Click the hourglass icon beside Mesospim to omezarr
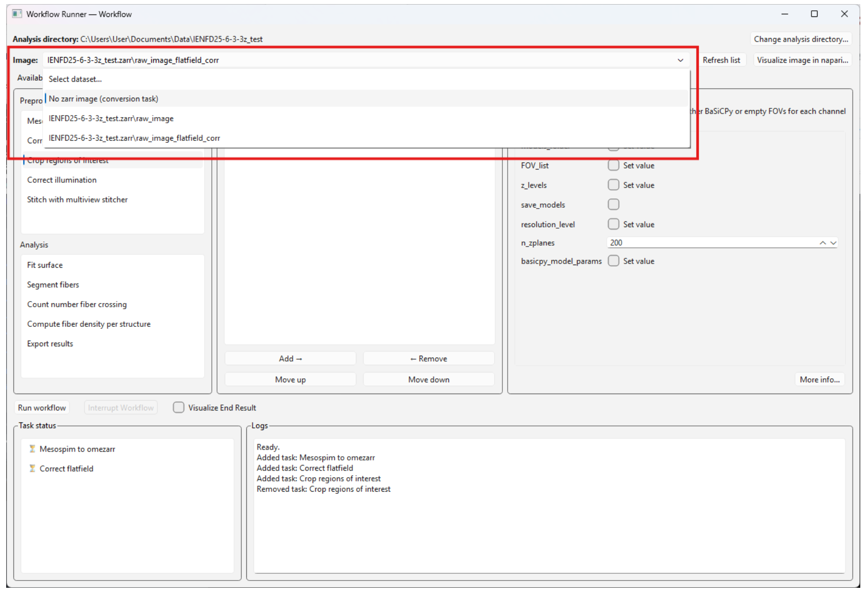868x596 pixels. click(x=32, y=449)
